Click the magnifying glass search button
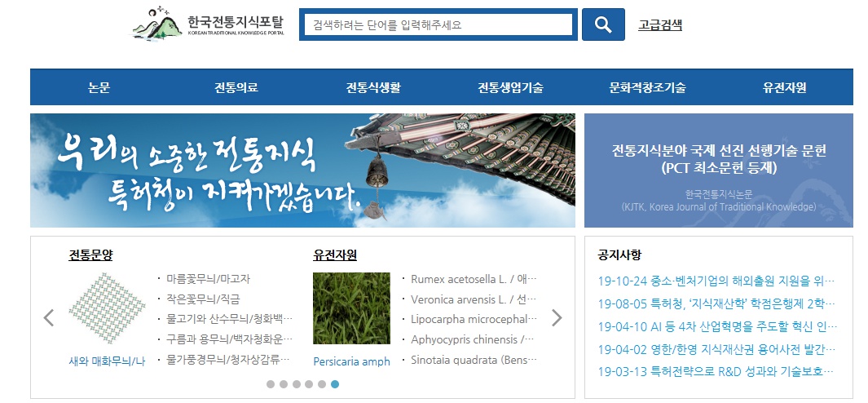This screenshot has height=403, width=868. tap(603, 24)
